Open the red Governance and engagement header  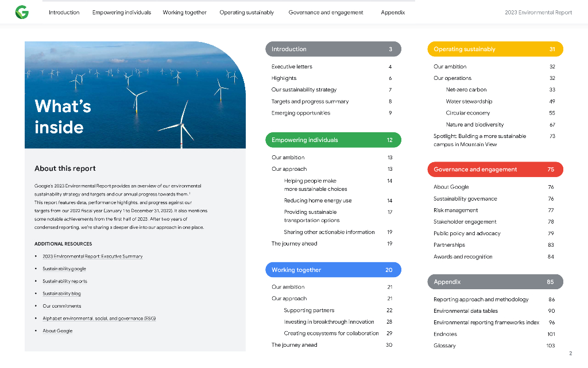(495, 170)
